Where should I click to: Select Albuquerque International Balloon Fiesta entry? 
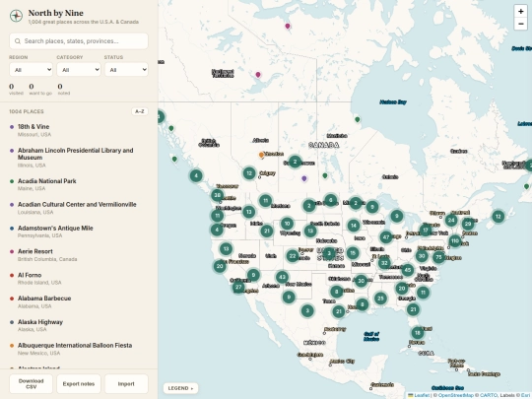tap(79, 349)
